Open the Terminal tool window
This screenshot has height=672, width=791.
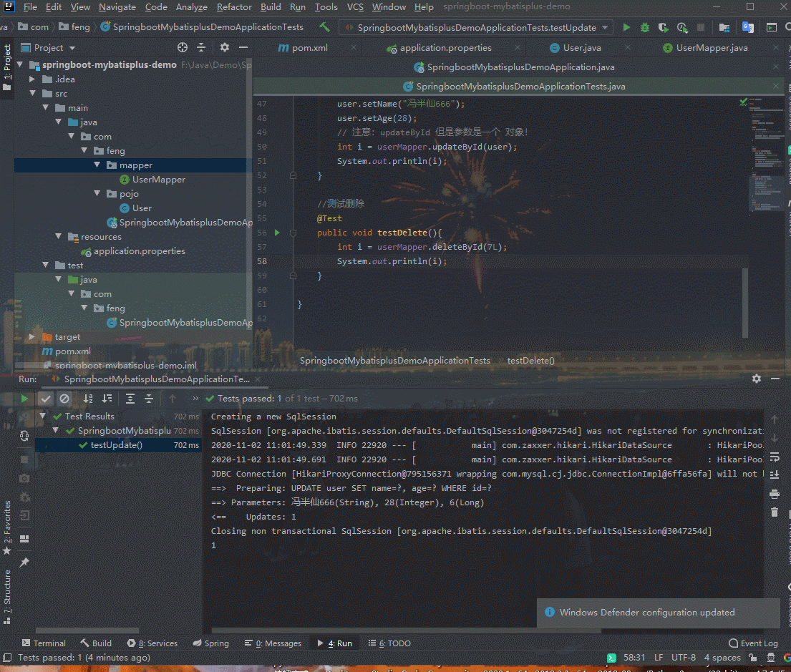pyautogui.click(x=44, y=643)
